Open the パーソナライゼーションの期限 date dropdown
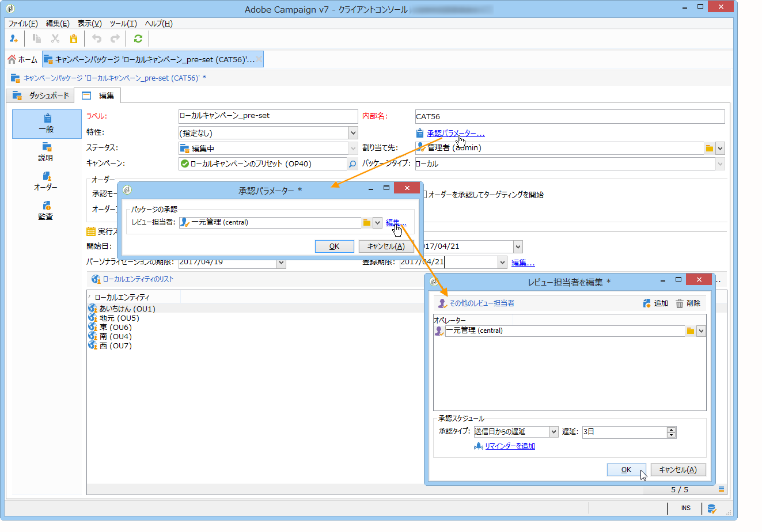Screen dimensions: 762x532 pyautogui.click(x=281, y=263)
